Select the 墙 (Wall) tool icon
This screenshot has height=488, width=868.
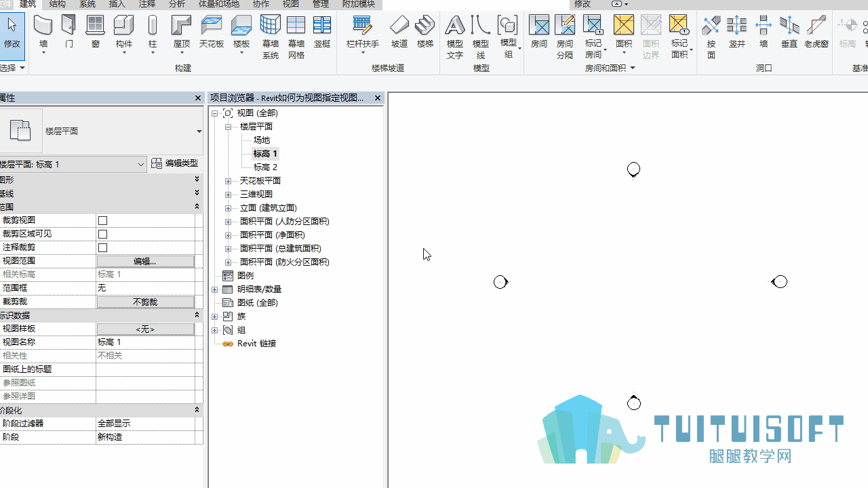[43, 25]
